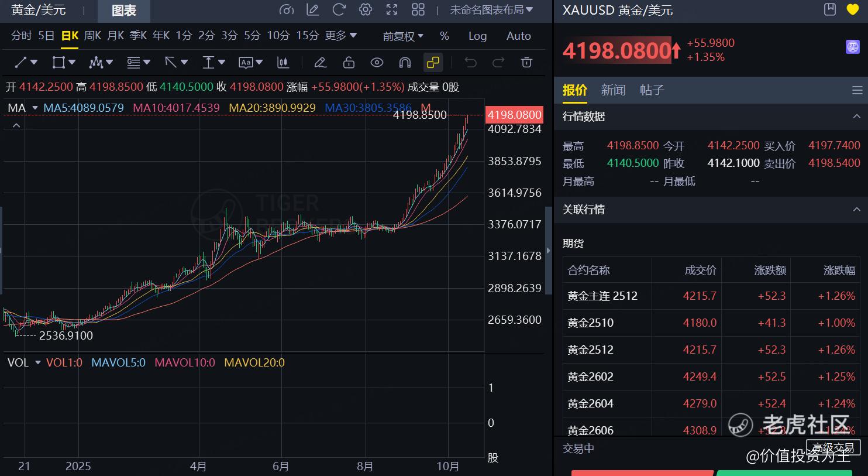
Task: Select the rectangle shape drawing tool
Action: pyautogui.click(x=58, y=62)
